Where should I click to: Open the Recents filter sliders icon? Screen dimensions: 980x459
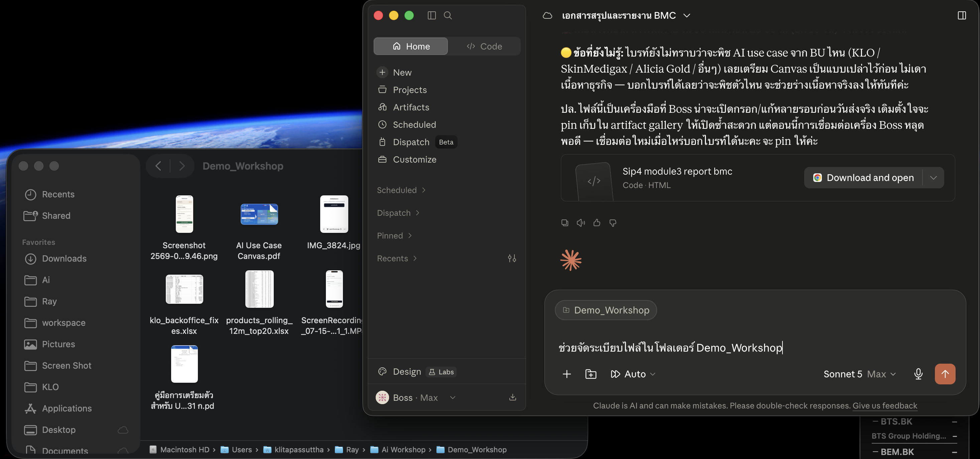512,258
